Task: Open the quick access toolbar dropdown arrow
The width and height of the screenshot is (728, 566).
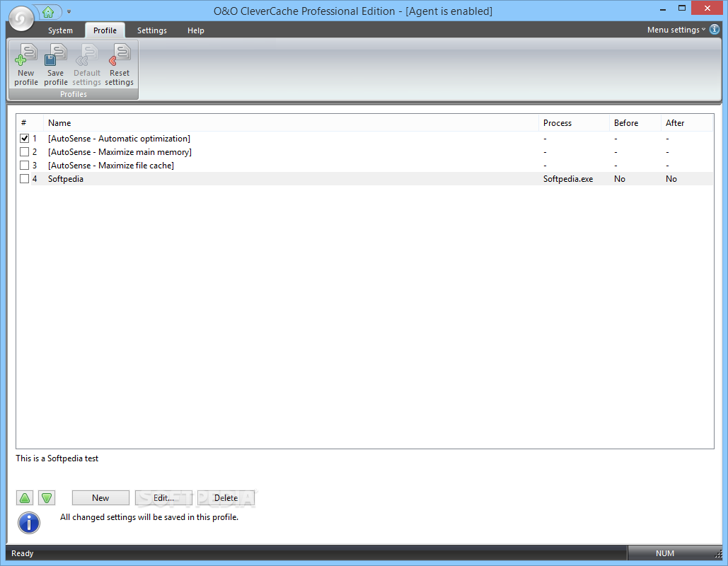Action: coord(69,11)
